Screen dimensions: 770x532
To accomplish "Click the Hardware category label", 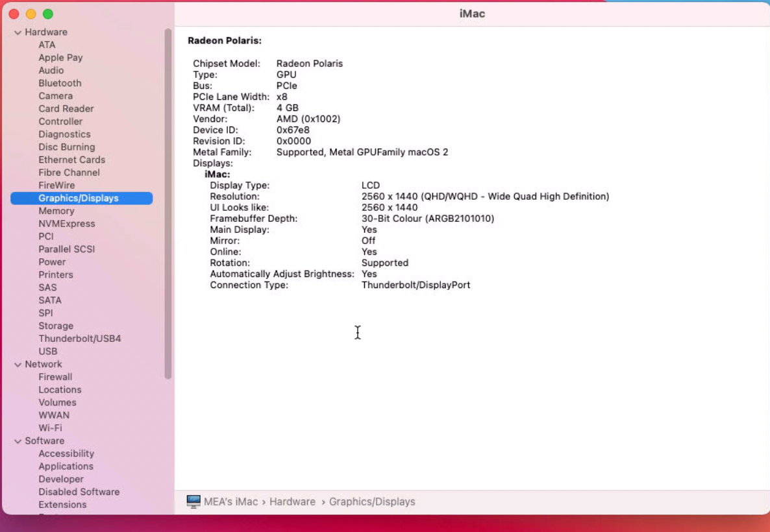I will click(x=46, y=32).
